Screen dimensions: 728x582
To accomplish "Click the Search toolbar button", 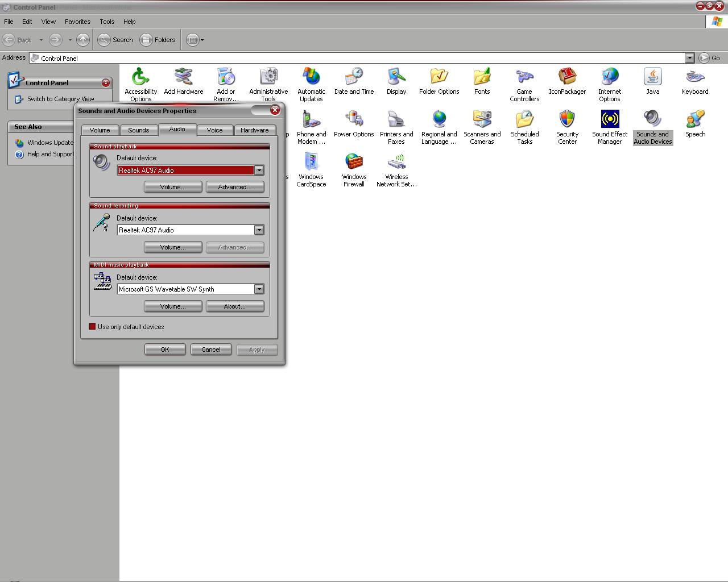I will coord(115,40).
